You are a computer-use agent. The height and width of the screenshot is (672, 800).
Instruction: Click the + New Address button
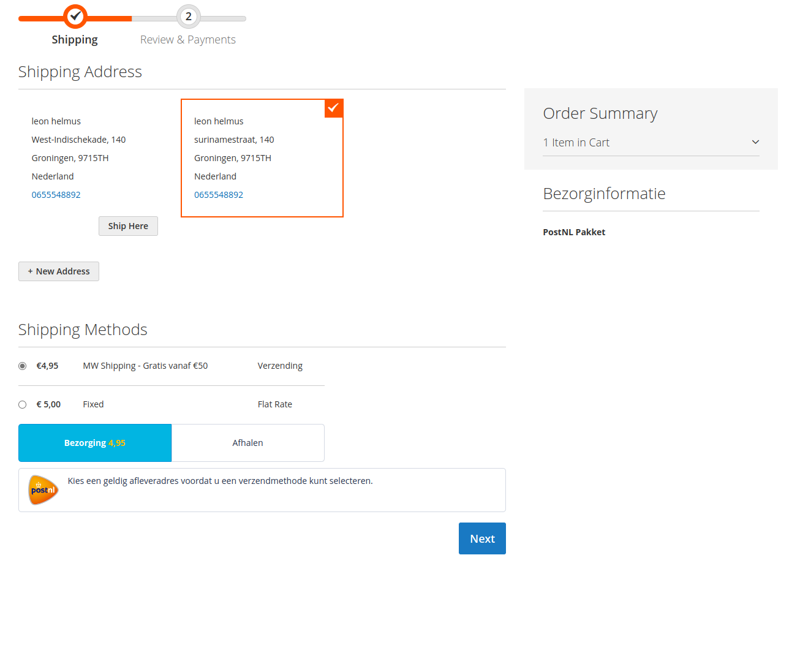(x=58, y=271)
